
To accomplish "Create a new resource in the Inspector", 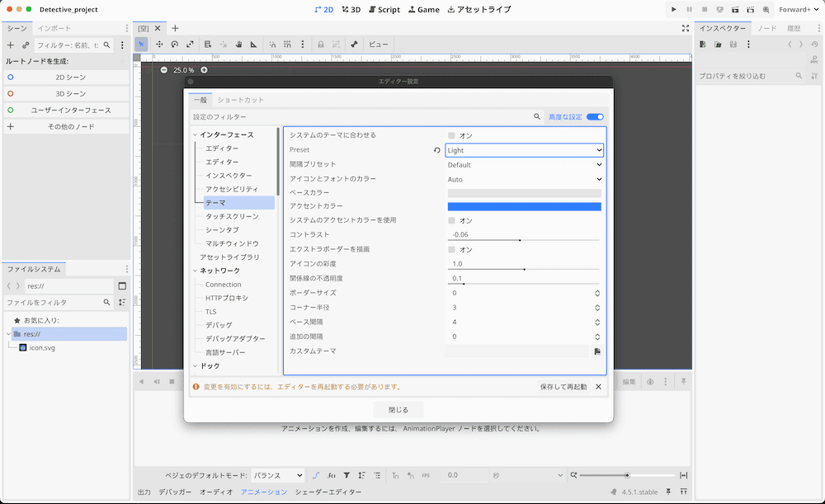I will coord(703,45).
